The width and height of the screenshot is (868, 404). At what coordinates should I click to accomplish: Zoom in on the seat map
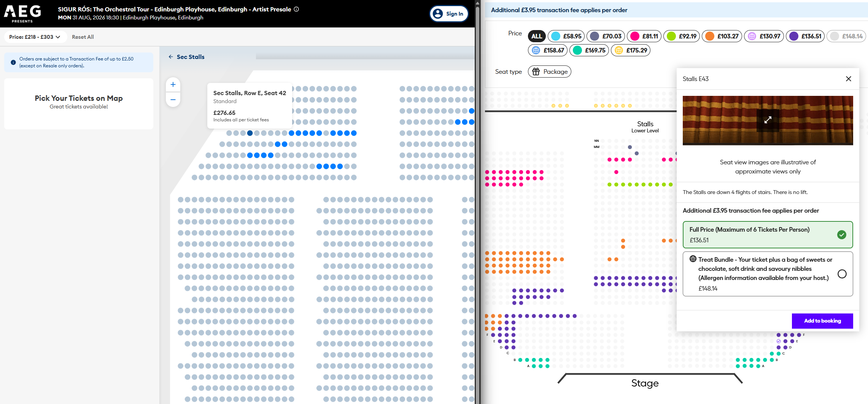pyautogui.click(x=173, y=84)
